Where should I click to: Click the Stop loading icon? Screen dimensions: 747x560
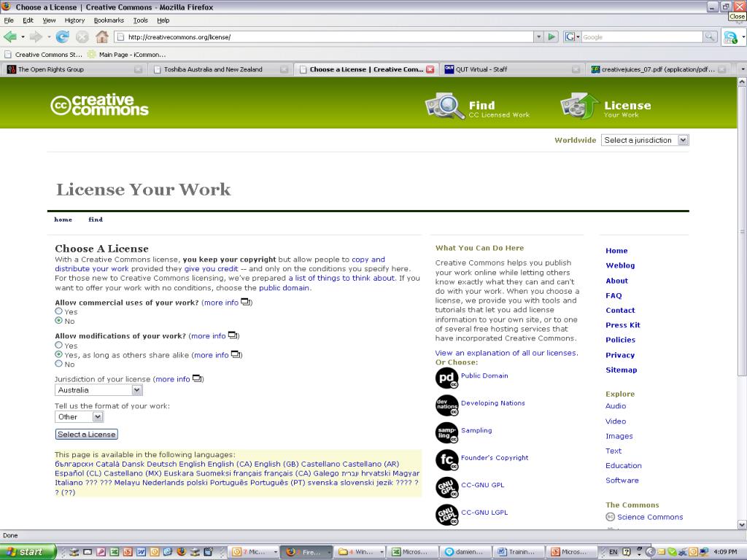82,36
